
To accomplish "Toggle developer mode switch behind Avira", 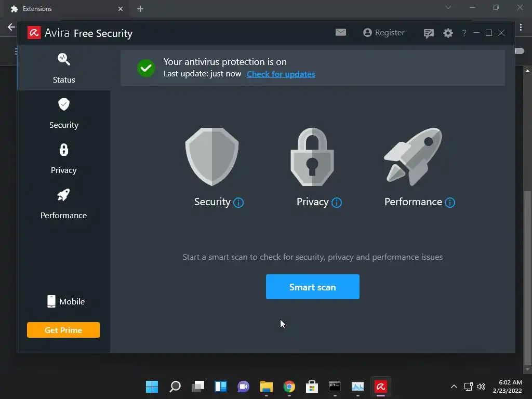I will pyautogui.click(x=519, y=51).
